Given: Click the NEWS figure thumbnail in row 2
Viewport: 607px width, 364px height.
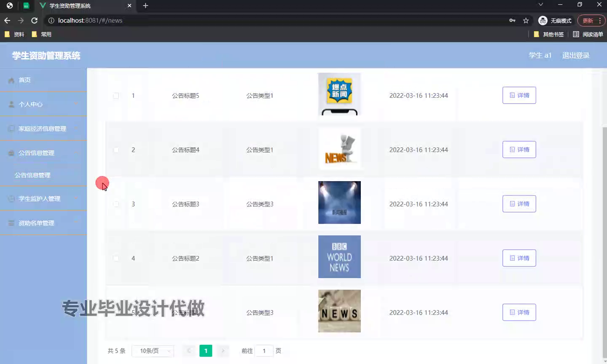Looking at the screenshot, I should coord(339,148).
